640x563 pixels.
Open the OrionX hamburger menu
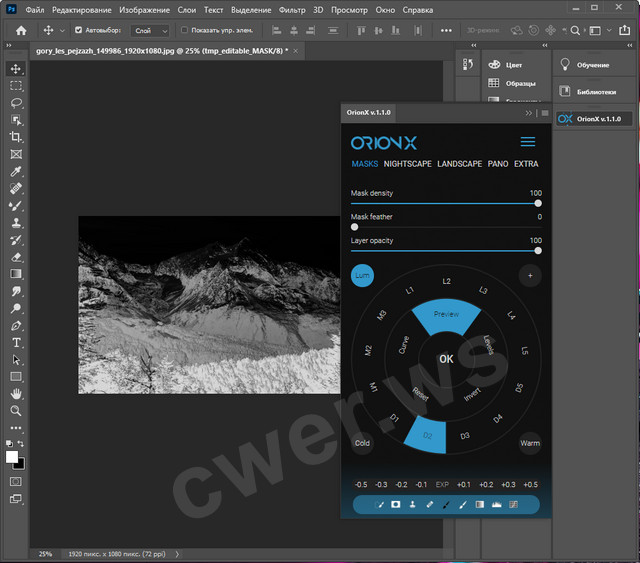[x=528, y=142]
